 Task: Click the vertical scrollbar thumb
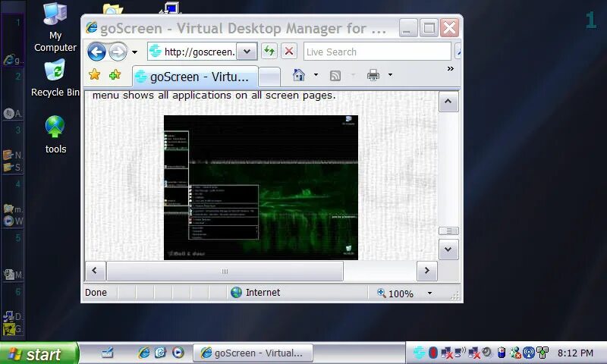pyautogui.click(x=448, y=231)
